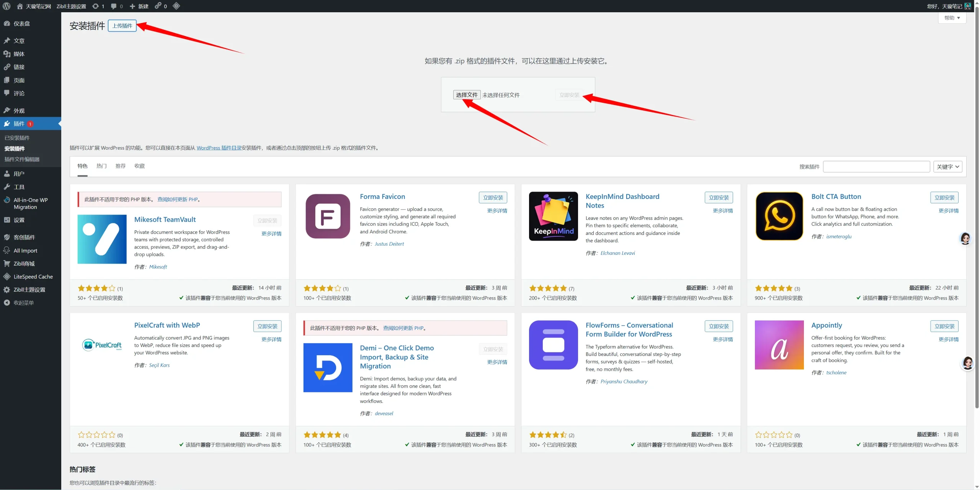
Task: Open the WordPress 插件目录 link
Action: [219, 148]
